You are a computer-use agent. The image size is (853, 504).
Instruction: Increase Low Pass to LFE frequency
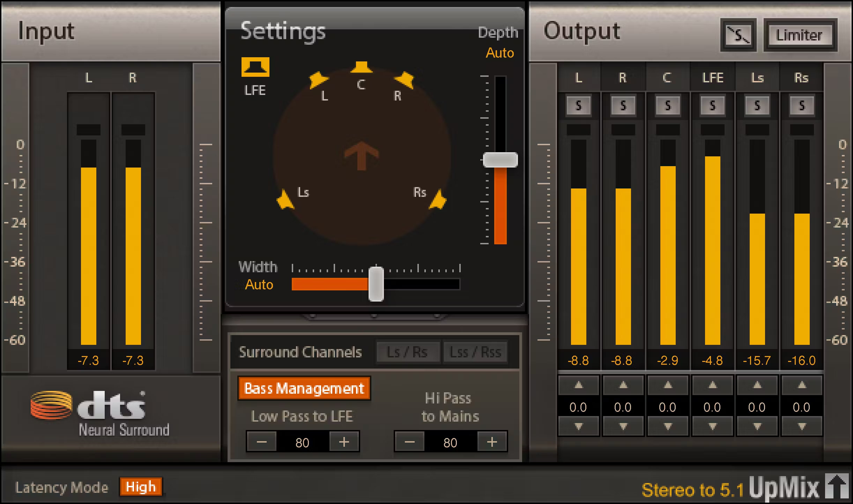[344, 442]
